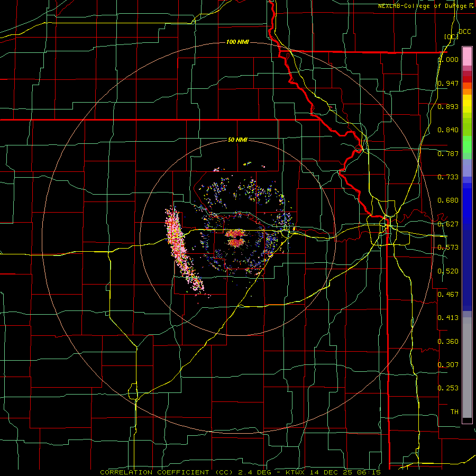Select the 0.947 legend value

(448, 83)
